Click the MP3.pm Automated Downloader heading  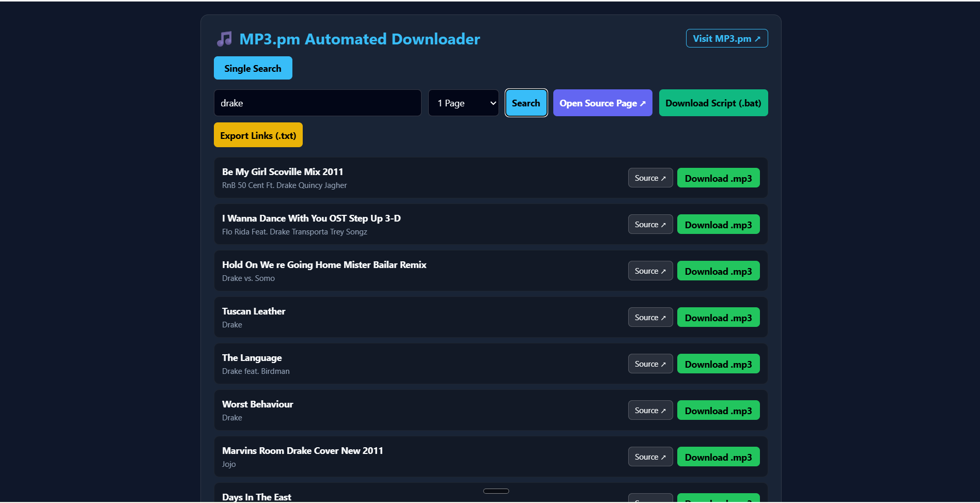click(360, 39)
